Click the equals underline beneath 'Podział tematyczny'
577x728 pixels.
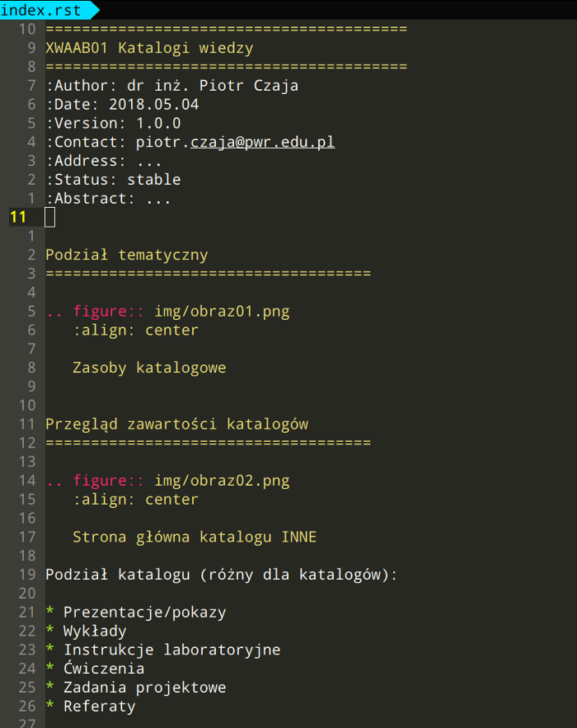point(209,274)
